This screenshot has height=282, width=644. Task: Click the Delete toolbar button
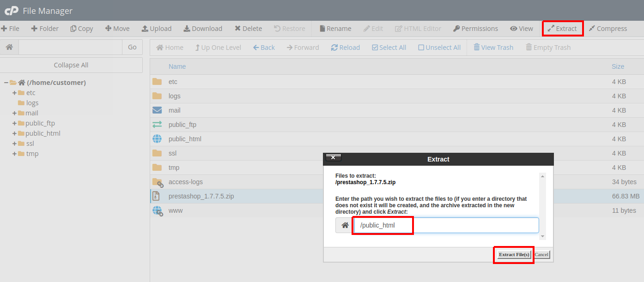tap(248, 29)
